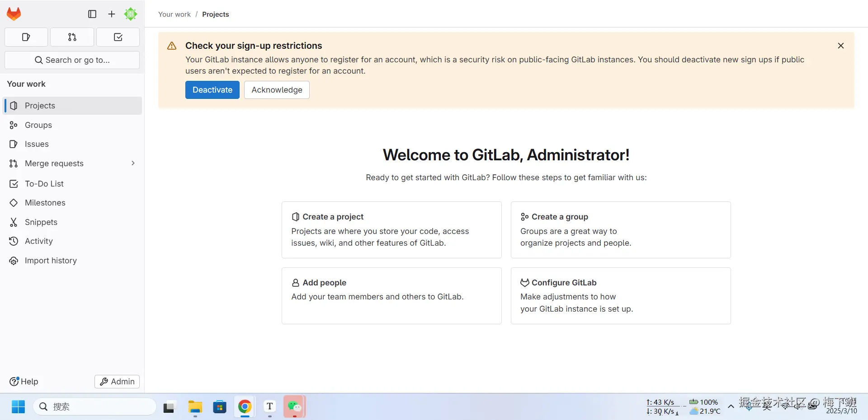The image size is (868, 420).
Task: Switch to Chrome on the taskbar
Action: (x=245, y=407)
